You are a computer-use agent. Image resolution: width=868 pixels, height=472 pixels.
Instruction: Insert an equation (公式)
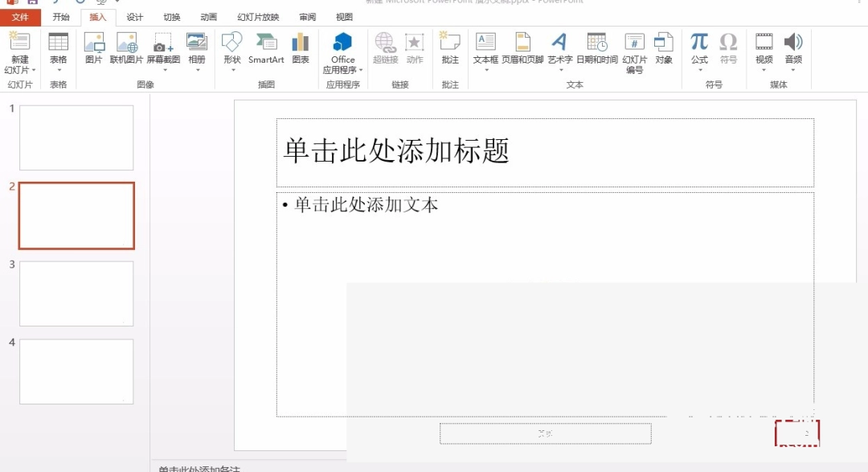tap(699, 42)
